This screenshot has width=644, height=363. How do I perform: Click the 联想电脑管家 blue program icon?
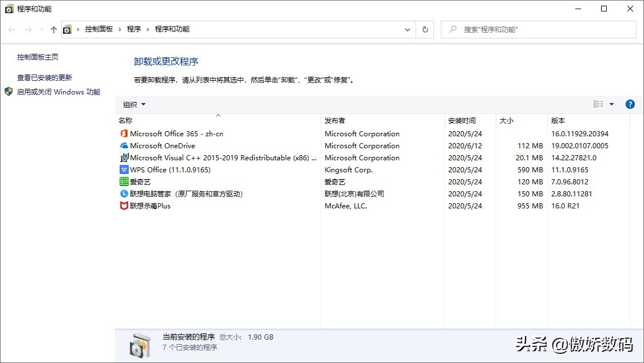click(x=124, y=194)
